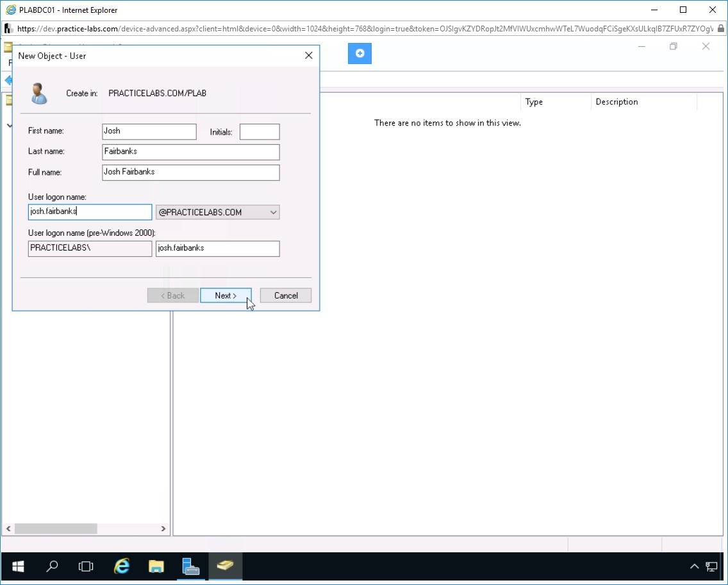Minimize the background console window
The image size is (728, 585).
point(641,46)
